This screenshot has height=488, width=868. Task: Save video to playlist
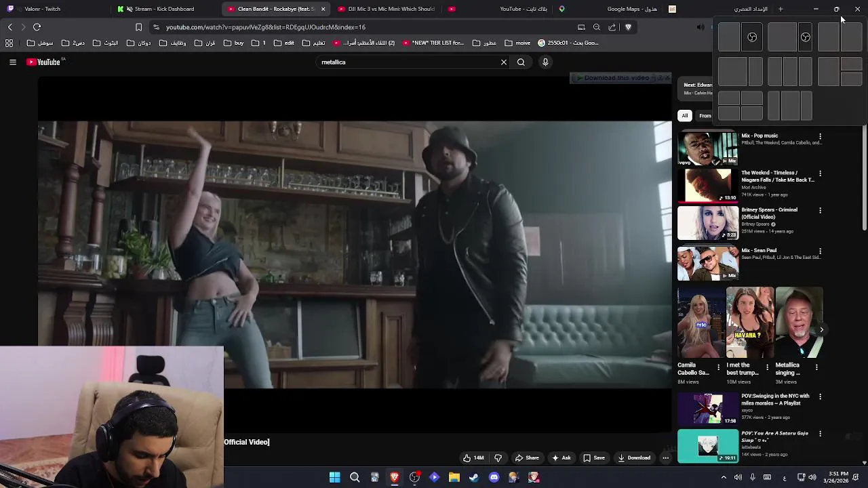tap(594, 458)
